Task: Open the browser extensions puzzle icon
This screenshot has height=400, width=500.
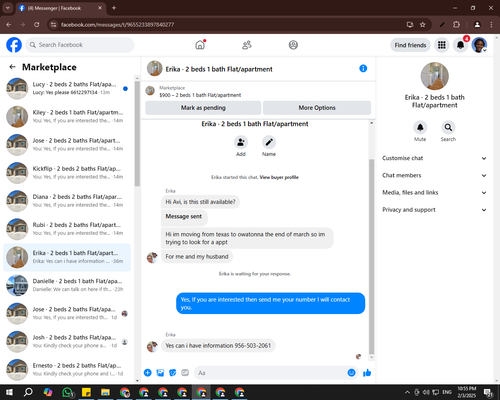Action: pos(456,25)
